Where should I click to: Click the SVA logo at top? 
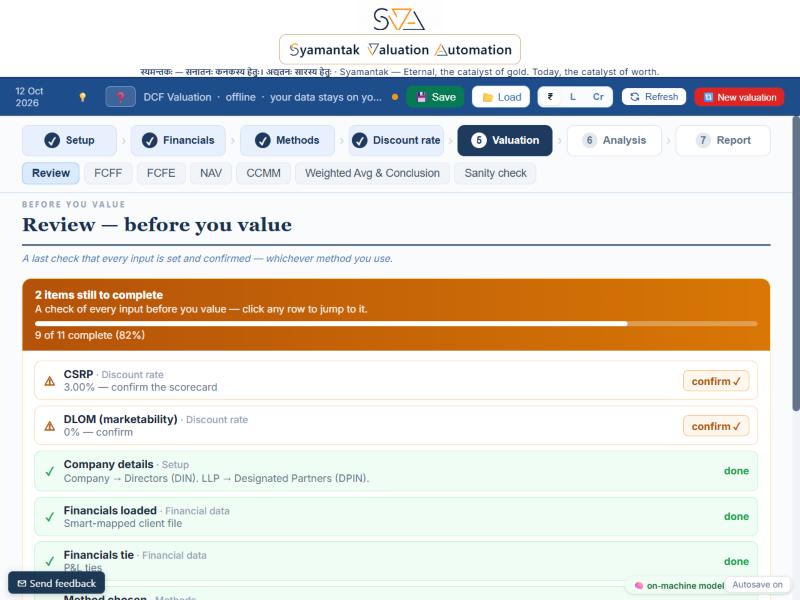(399, 19)
